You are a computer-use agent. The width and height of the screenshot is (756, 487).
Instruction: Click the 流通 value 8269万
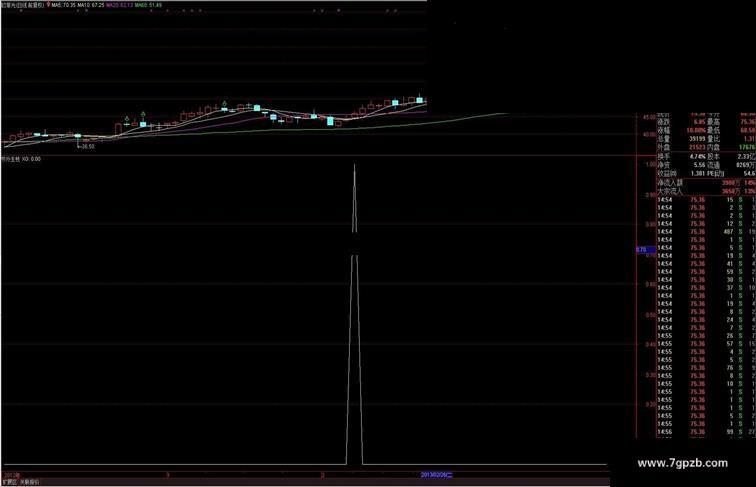[x=746, y=165]
